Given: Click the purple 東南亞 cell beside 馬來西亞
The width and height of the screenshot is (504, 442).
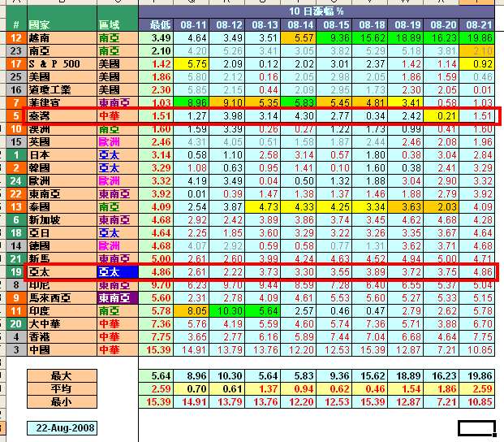Looking at the screenshot, I should pos(117,298).
